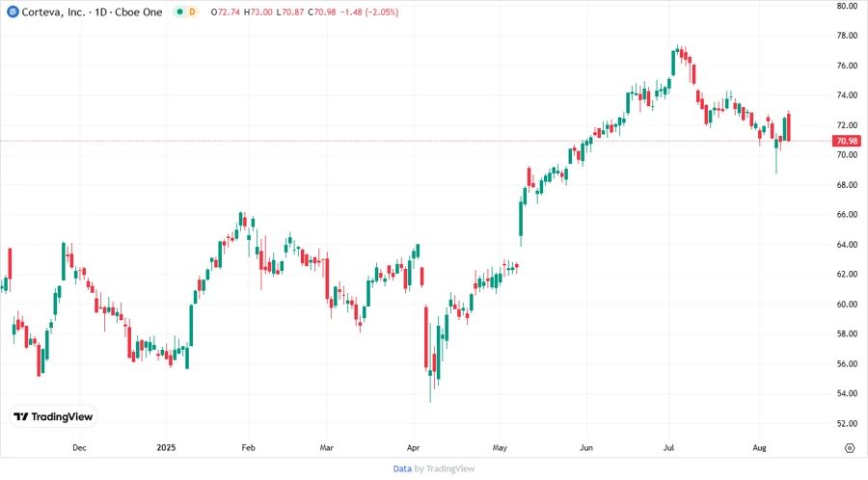This screenshot has width=868, height=480.
Task: Click the orange D data indicator
Action: click(x=192, y=12)
